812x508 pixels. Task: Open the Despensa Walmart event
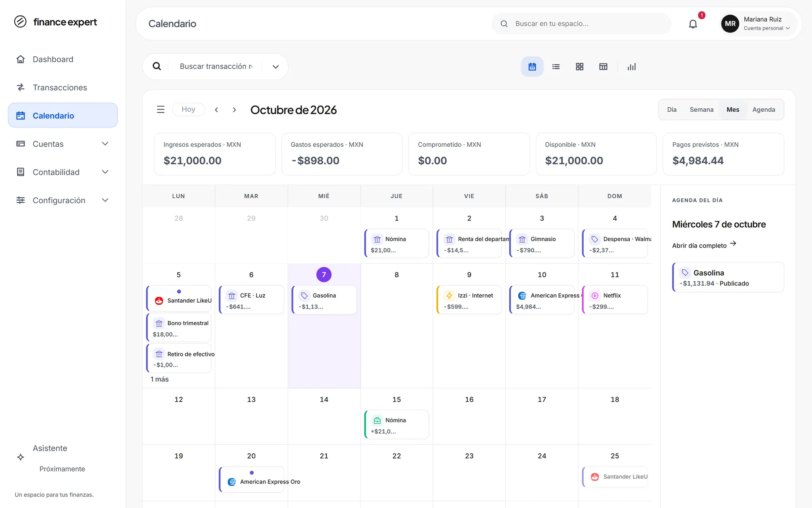pos(615,243)
